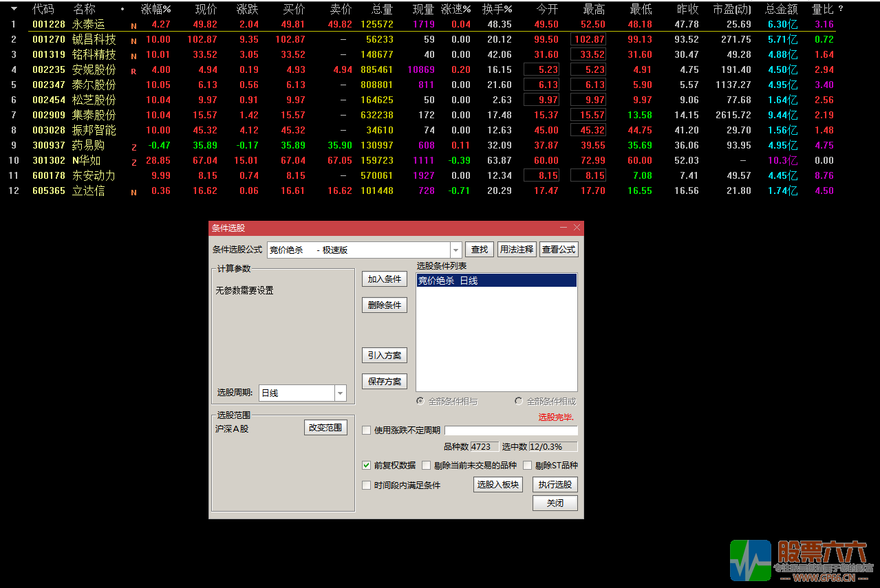This screenshot has width=880, height=588.
Task: Click the 总金额 column header
Action: point(781,10)
